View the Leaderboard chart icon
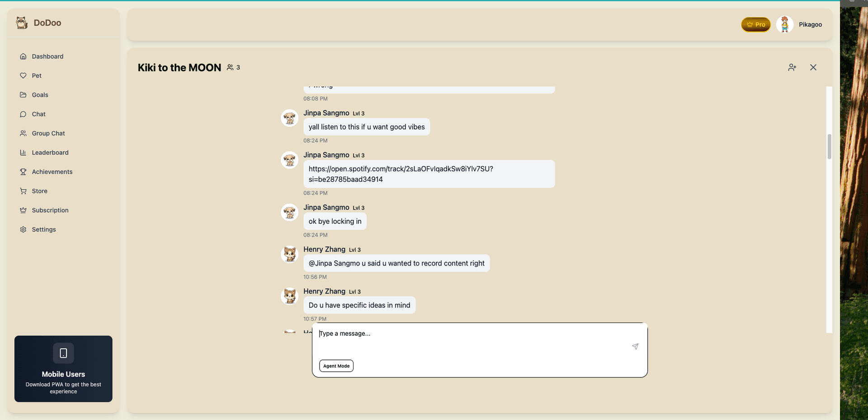 pyautogui.click(x=23, y=153)
